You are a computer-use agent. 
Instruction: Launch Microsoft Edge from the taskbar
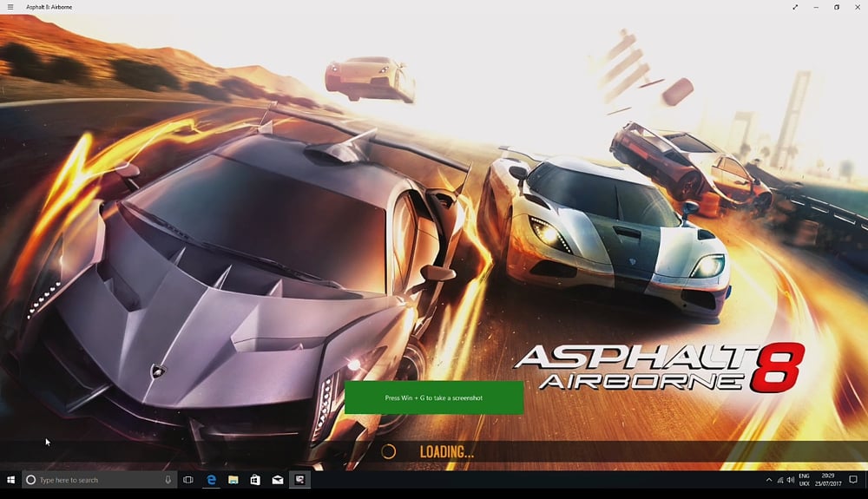click(211, 480)
